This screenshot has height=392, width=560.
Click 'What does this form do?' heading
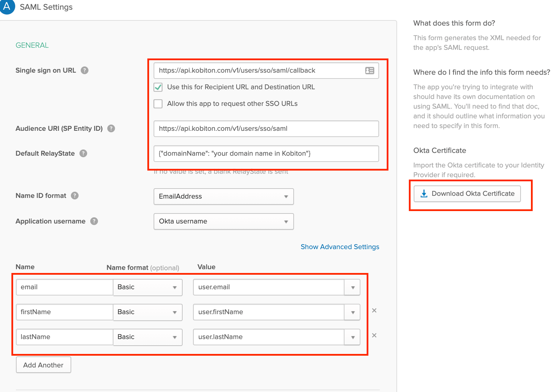pyautogui.click(x=454, y=23)
